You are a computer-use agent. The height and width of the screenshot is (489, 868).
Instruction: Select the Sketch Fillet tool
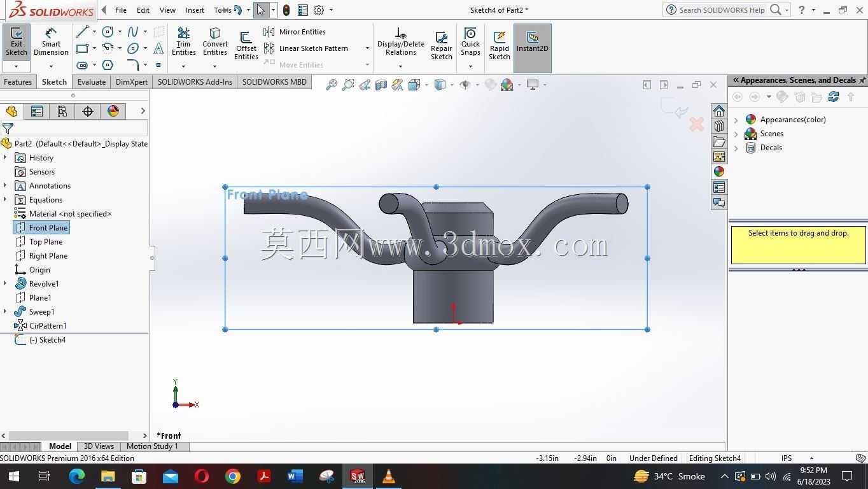pyautogui.click(x=133, y=65)
